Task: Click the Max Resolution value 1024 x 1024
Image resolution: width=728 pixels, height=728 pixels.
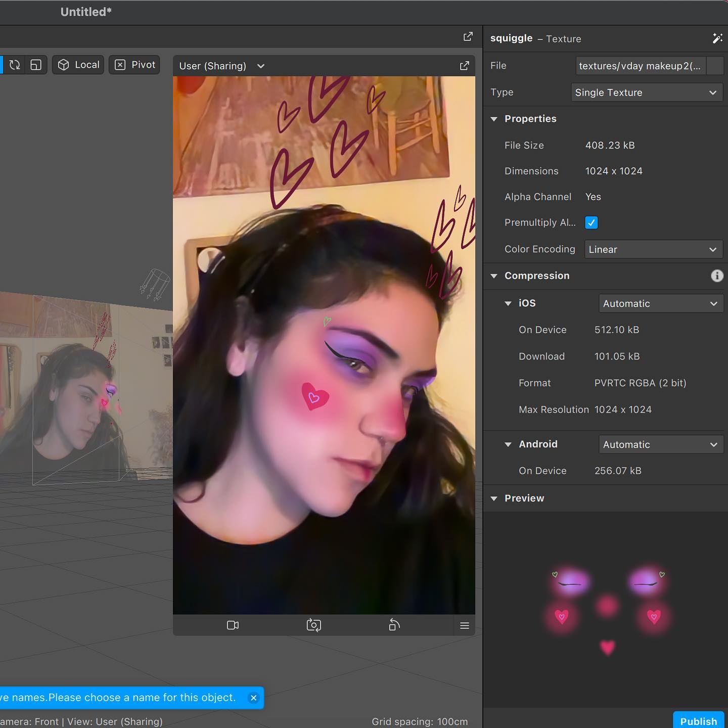Action: [623, 409]
